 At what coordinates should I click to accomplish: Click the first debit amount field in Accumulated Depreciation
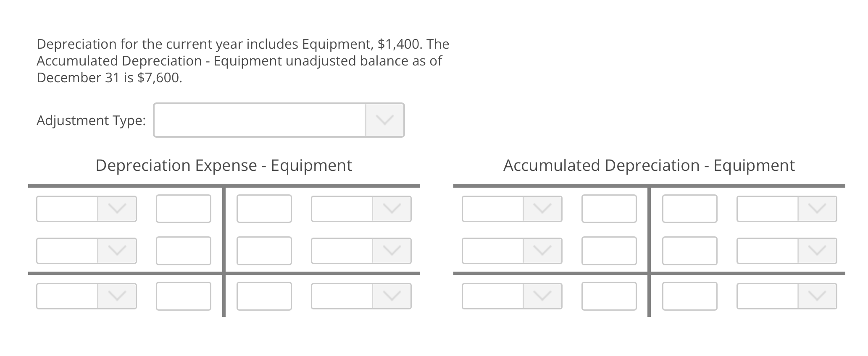pyautogui.click(x=609, y=209)
